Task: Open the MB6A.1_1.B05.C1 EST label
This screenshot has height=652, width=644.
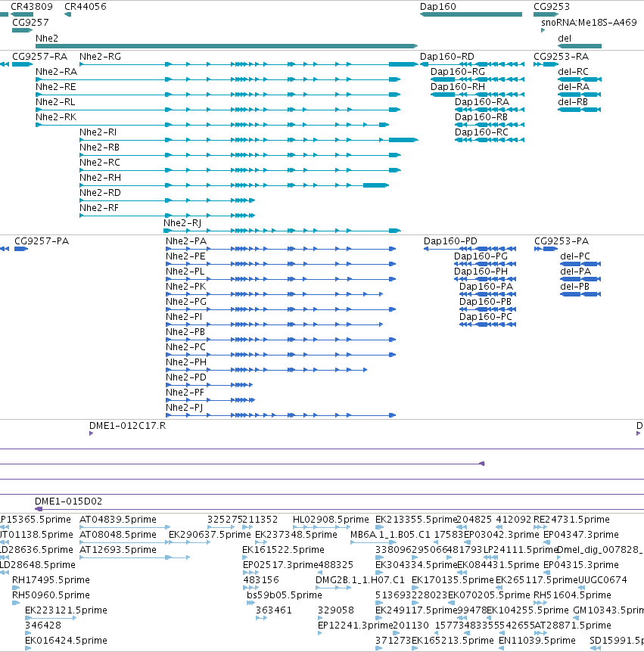Action: pyautogui.click(x=390, y=534)
